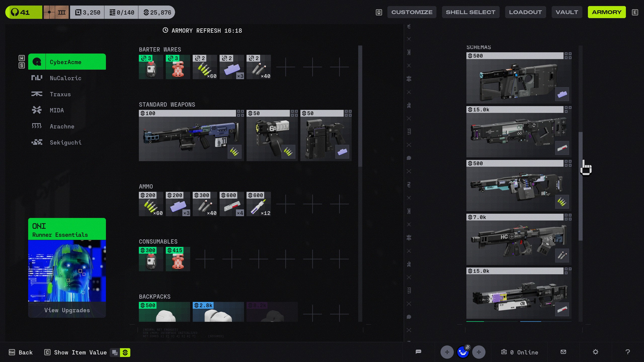Open the Sekiguchi faction entry
This screenshot has width=644, height=362.
[x=65, y=143]
